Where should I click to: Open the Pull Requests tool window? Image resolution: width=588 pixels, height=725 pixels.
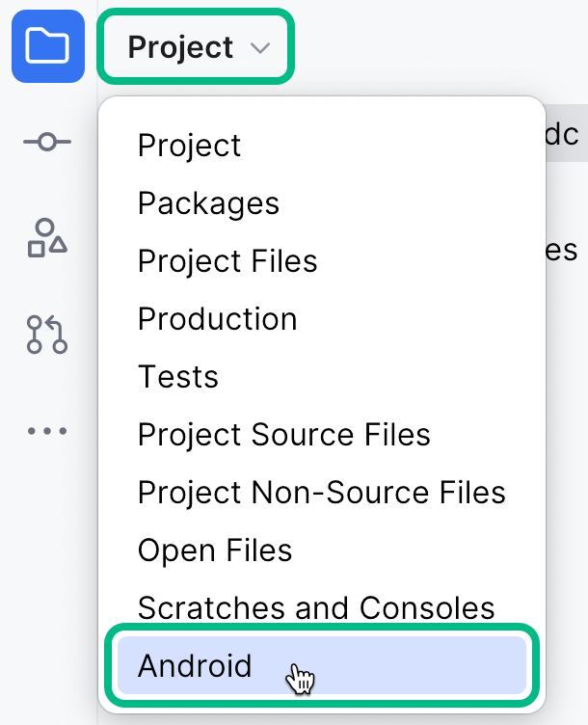coord(47,334)
